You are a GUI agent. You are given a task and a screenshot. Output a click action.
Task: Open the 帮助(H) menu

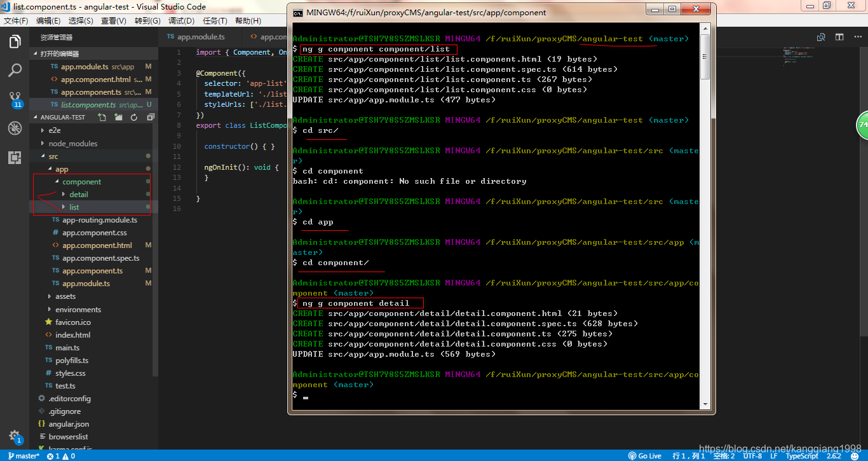248,21
